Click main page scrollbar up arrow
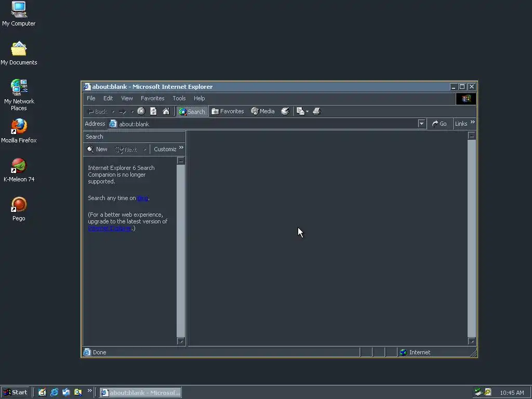The image size is (532, 399). 472,136
